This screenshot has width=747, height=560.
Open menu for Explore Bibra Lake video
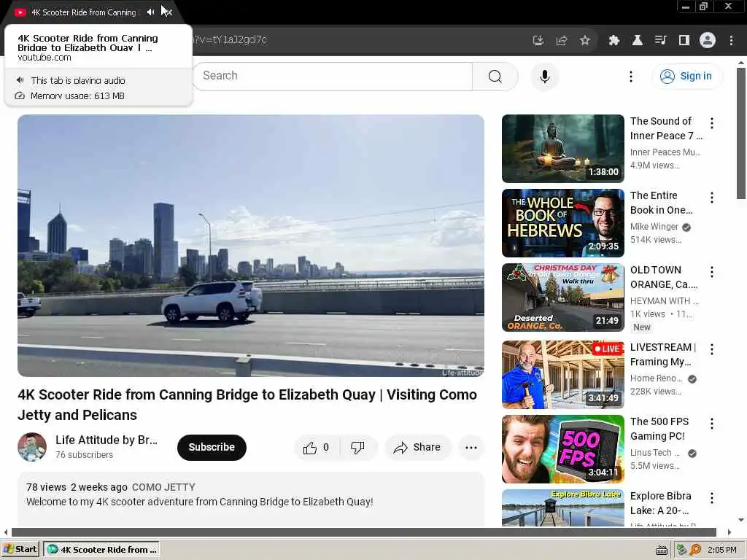tap(712, 498)
